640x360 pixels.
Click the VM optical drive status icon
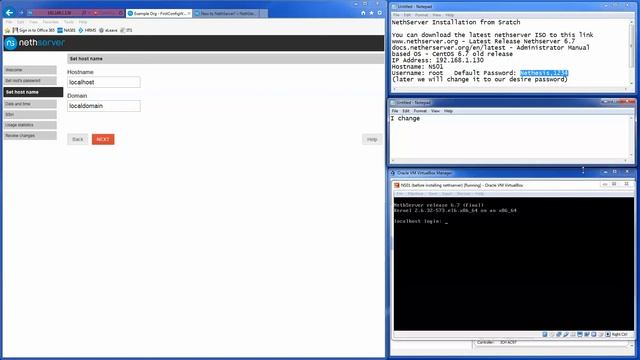[x=551, y=335]
